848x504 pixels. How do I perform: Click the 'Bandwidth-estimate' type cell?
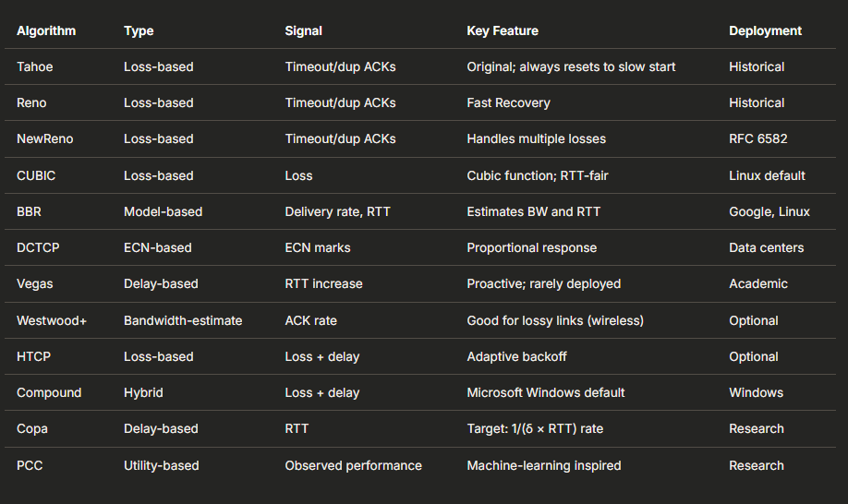point(183,320)
